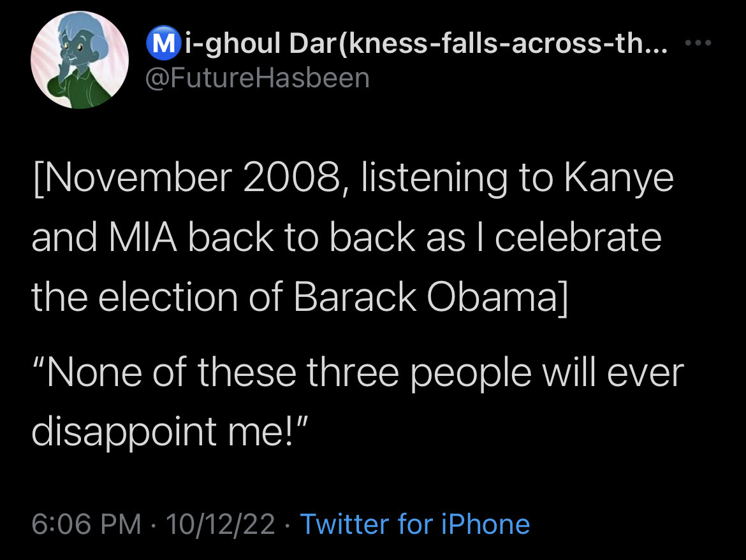Click the word MIA in the tweet
Image resolution: width=746 pixels, height=560 pixels.
(143, 237)
